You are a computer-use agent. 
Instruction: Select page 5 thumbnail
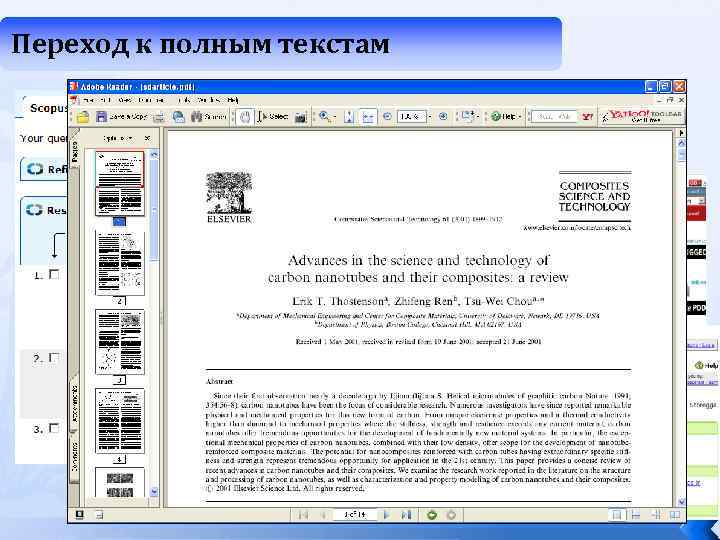[x=119, y=482]
